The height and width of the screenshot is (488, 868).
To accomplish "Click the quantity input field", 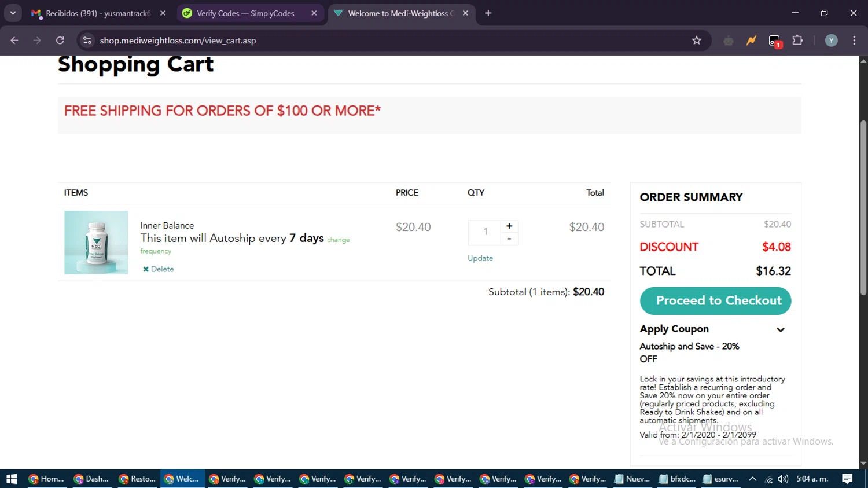I will (x=485, y=232).
